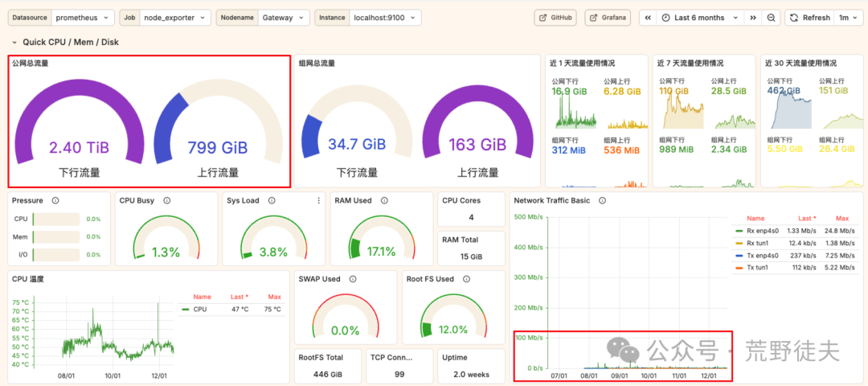Click the Mem pressure bar

(56, 237)
